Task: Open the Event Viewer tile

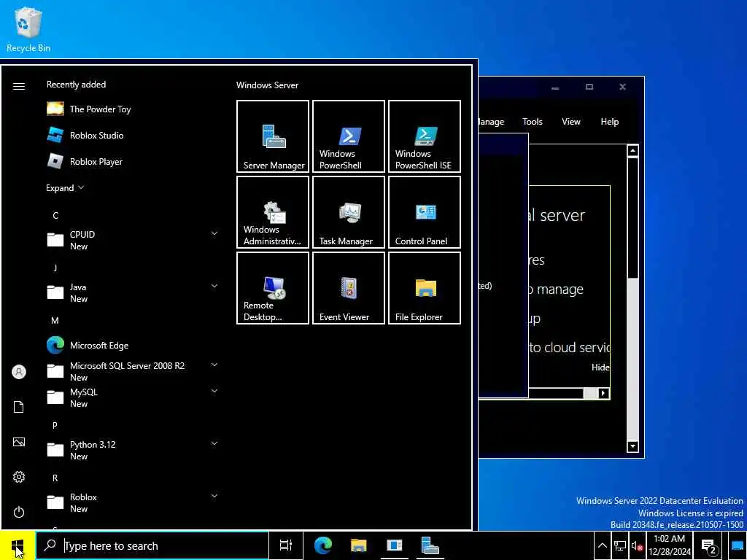Action: click(x=348, y=288)
